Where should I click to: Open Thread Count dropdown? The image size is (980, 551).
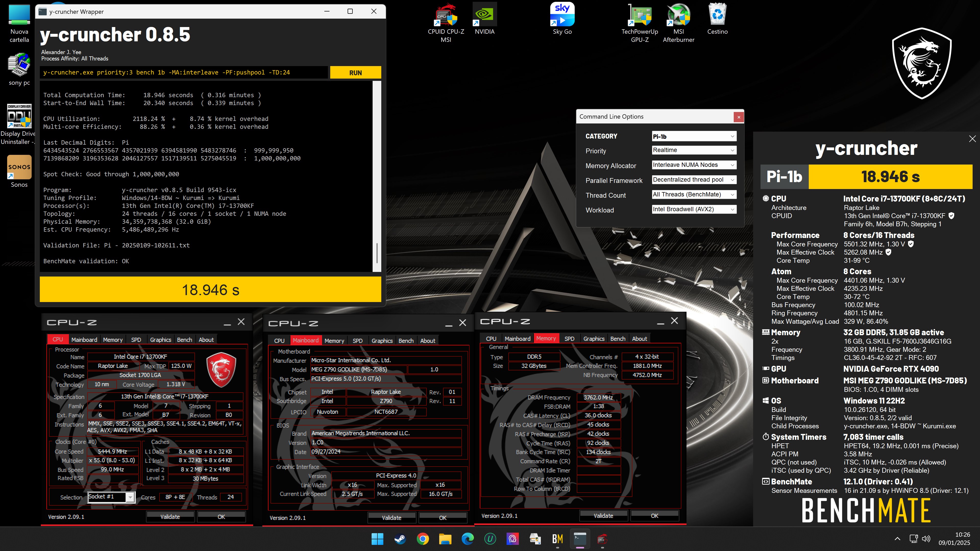694,195
